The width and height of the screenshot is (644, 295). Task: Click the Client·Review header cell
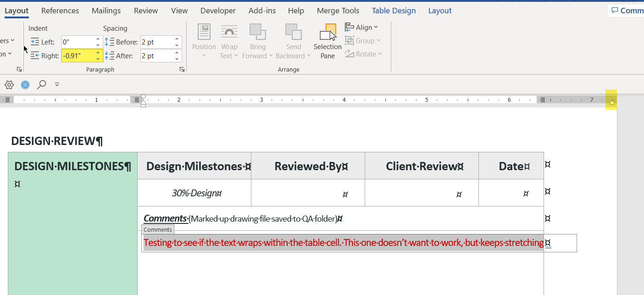click(x=422, y=166)
